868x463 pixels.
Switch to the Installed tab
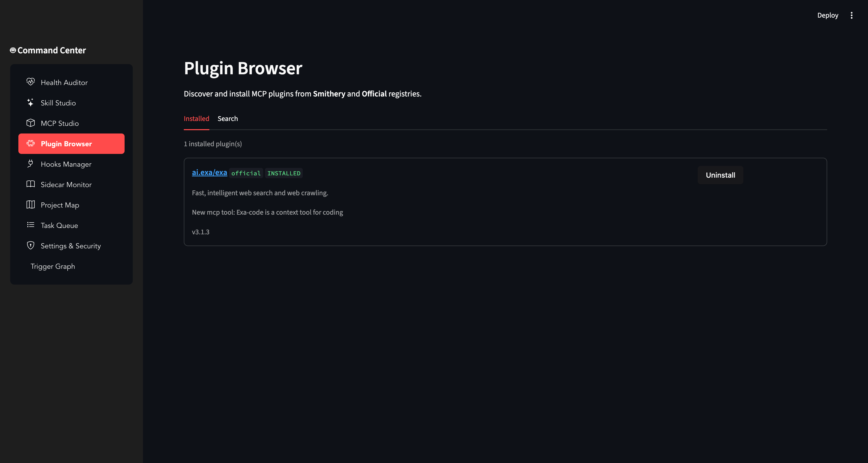point(196,119)
